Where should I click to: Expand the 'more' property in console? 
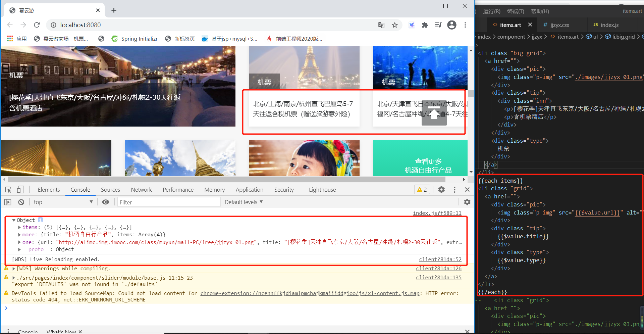pyautogui.click(x=19, y=235)
